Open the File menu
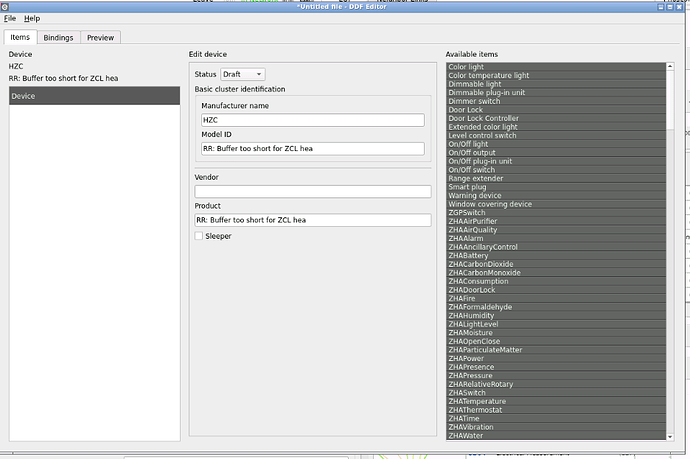 coord(10,18)
